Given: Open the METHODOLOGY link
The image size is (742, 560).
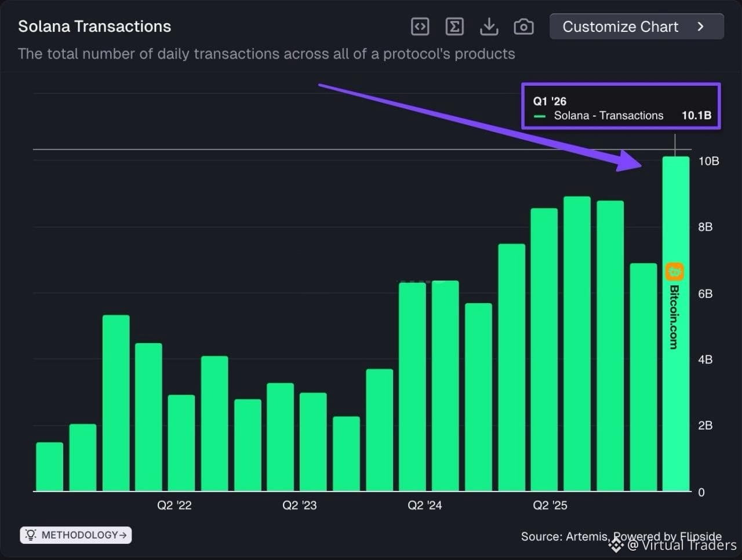Looking at the screenshot, I should pos(76,535).
